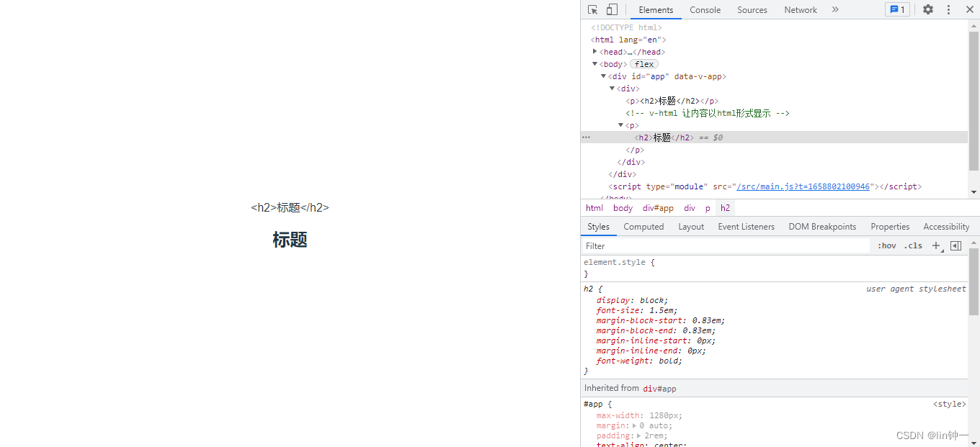Image resolution: width=980 pixels, height=447 pixels.
Task: Toggle the device toolbar icon
Action: pyautogui.click(x=612, y=9)
